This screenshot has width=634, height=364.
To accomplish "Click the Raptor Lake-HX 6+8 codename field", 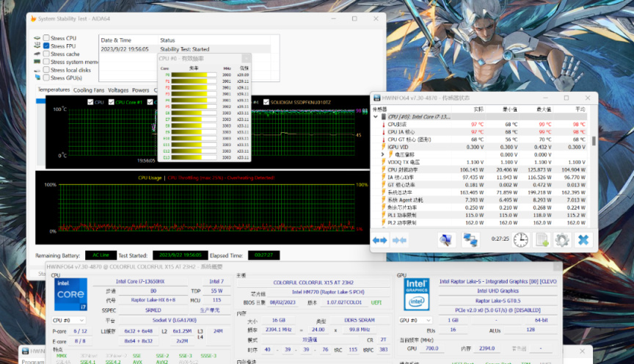I will [153, 300].
